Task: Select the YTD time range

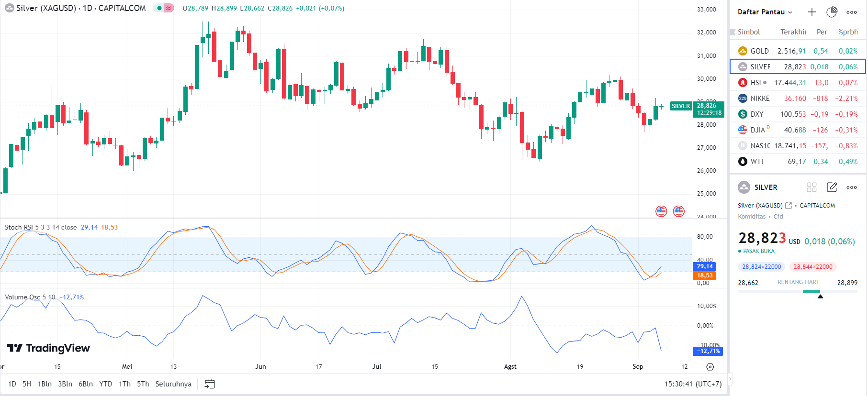Action: (x=105, y=384)
